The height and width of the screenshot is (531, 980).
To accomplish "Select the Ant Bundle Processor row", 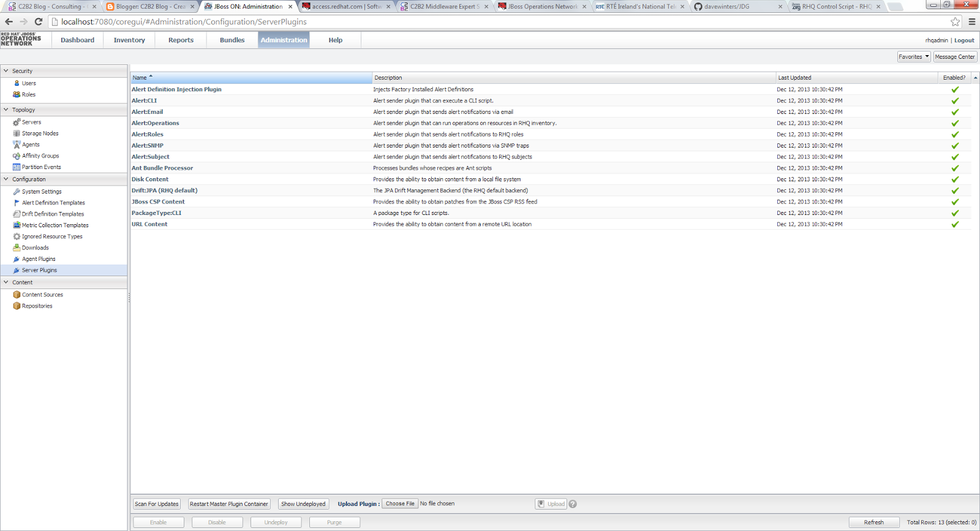I will (551, 168).
